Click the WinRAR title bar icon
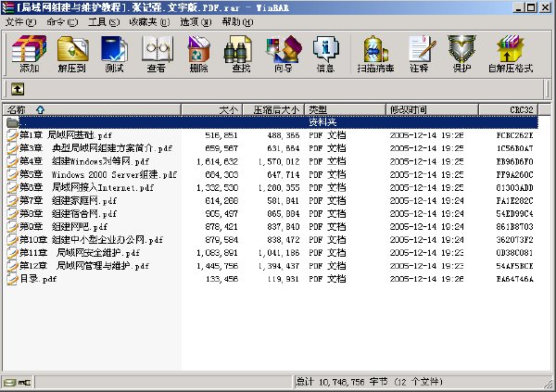Viewport: 556px width, 392px height. coord(7,7)
